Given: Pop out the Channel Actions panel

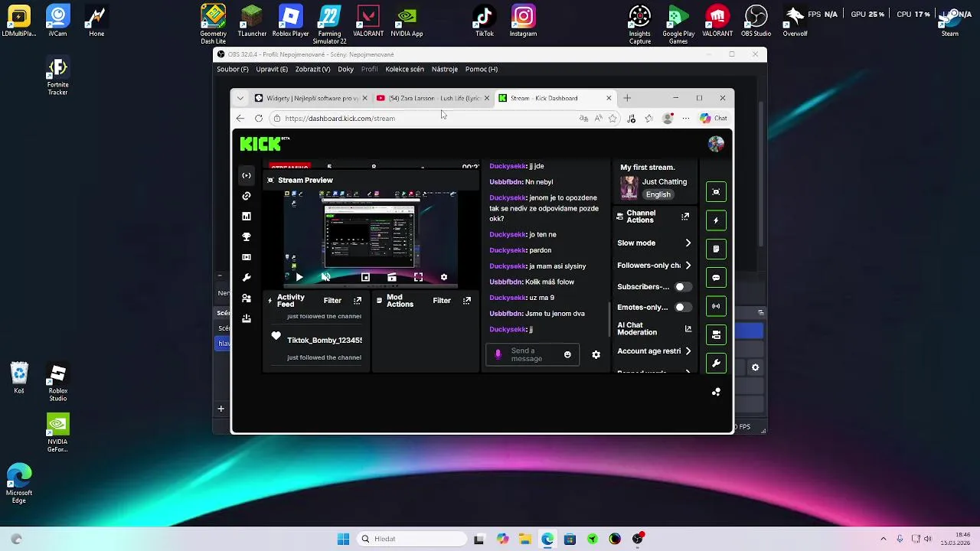Looking at the screenshot, I should click(x=685, y=217).
